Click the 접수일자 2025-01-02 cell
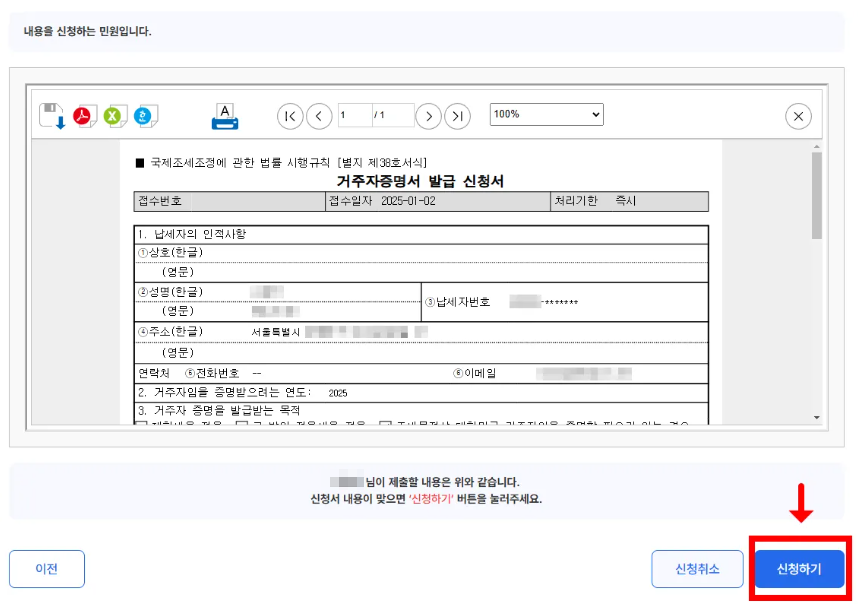Viewport: 858px width, 611px height. point(438,201)
